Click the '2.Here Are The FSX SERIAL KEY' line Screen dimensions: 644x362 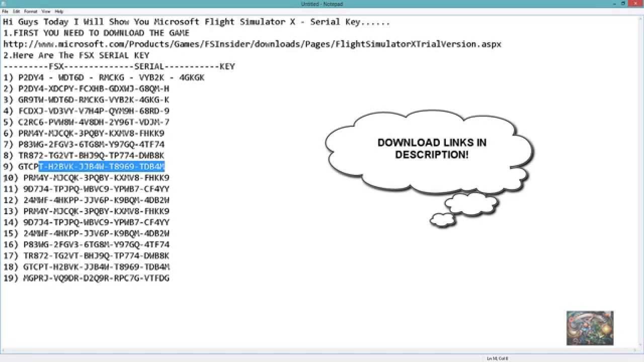click(76, 55)
